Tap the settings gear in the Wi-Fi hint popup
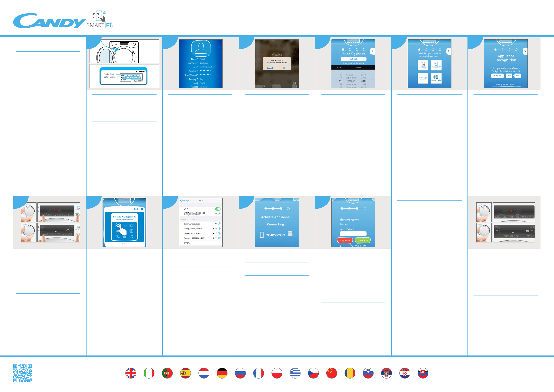The height and width of the screenshot is (392, 554). click(x=118, y=226)
